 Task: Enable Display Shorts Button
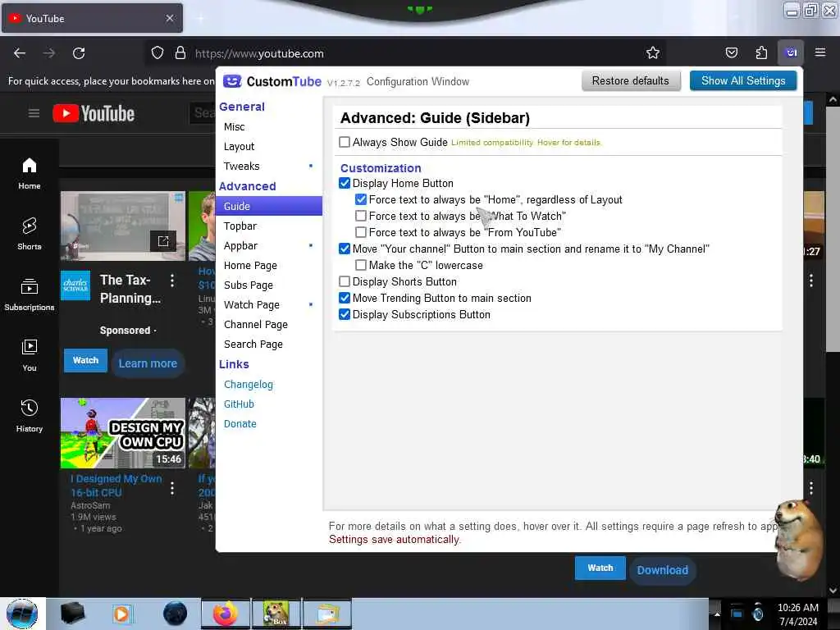click(x=345, y=282)
